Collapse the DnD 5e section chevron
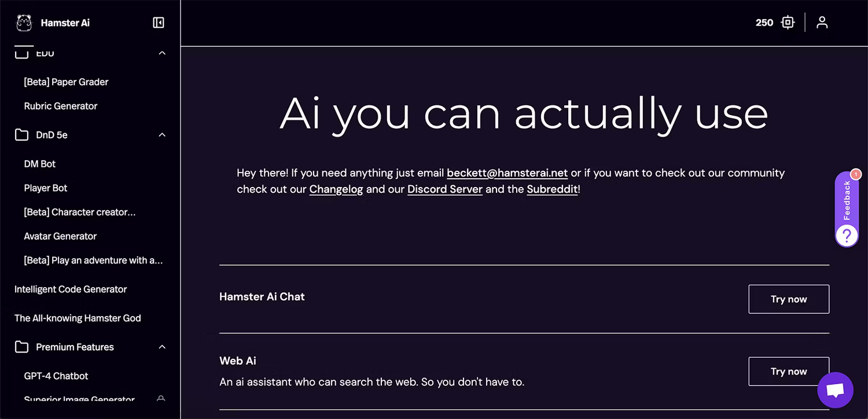Viewport: 868px width, 419px height. pyautogui.click(x=162, y=135)
